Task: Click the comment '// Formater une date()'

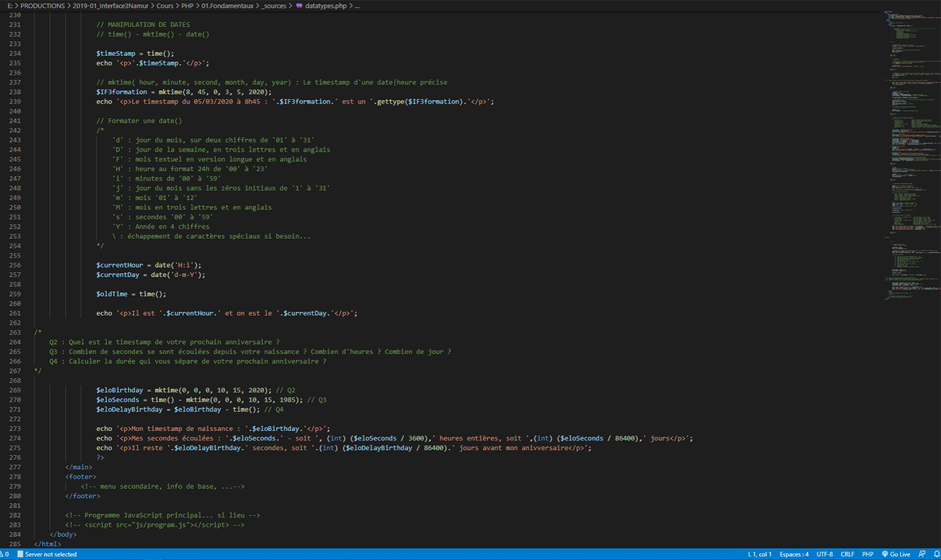Action: pos(139,121)
